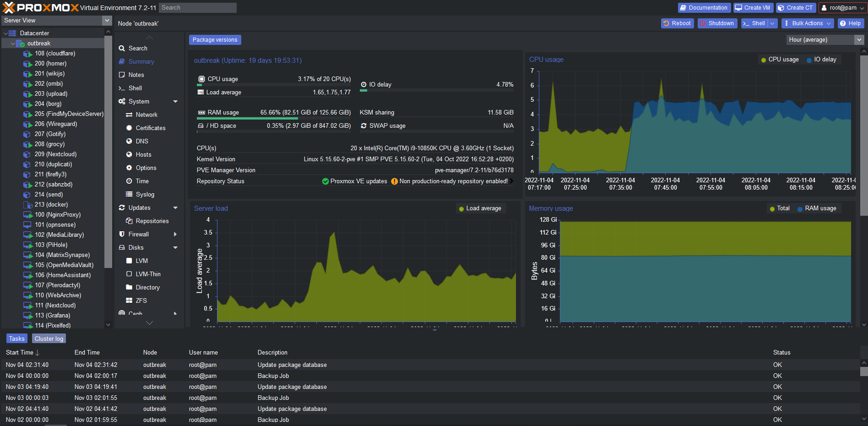The width and height of the screenshot is (868, 426).
Task: Click the outbreak node icon in tree
Action: [x=20, y=43]
